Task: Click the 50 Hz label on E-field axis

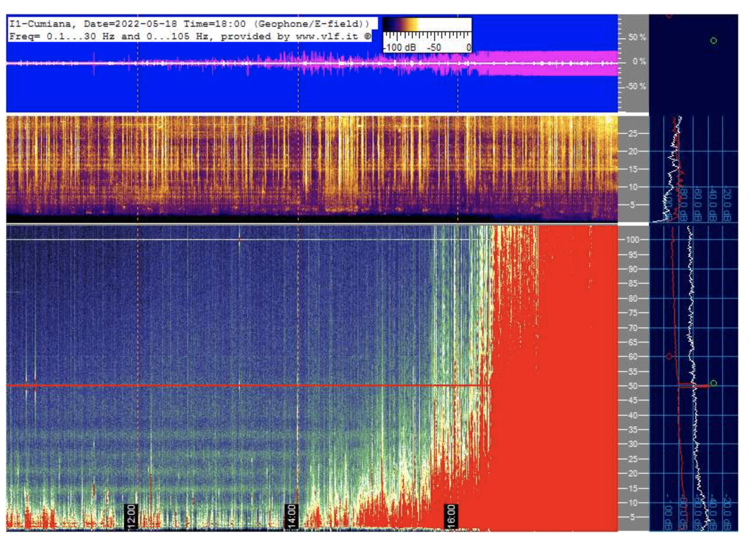Action: (x=633, y=386)
